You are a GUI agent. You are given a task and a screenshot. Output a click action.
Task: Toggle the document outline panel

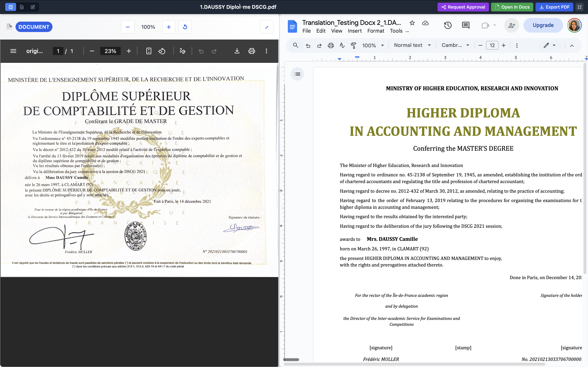click(297, 74)
